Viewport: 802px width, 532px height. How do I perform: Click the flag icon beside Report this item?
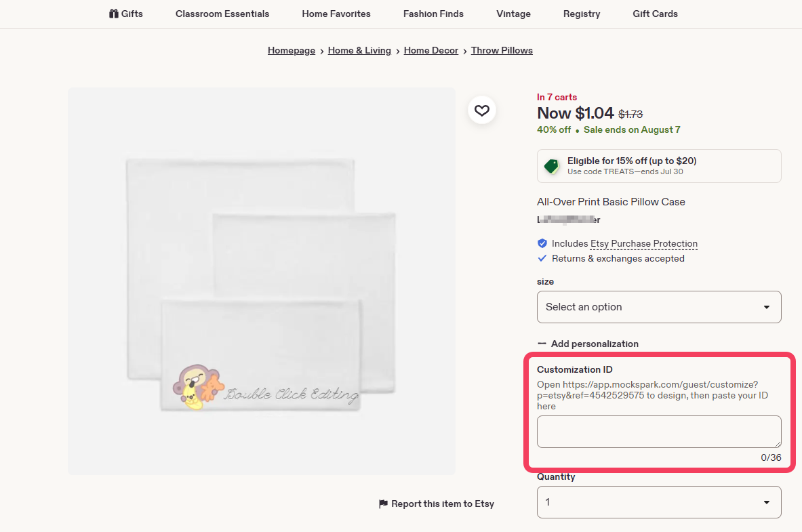pos(383,504)
